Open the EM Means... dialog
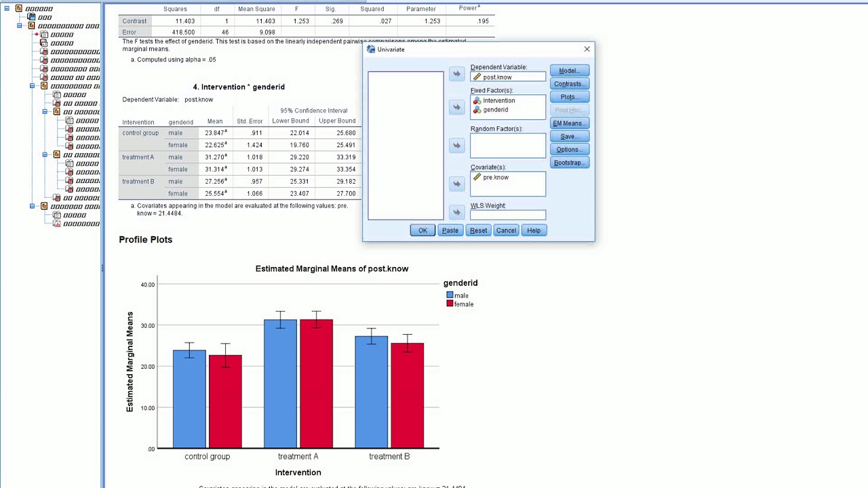 (570, 123)
